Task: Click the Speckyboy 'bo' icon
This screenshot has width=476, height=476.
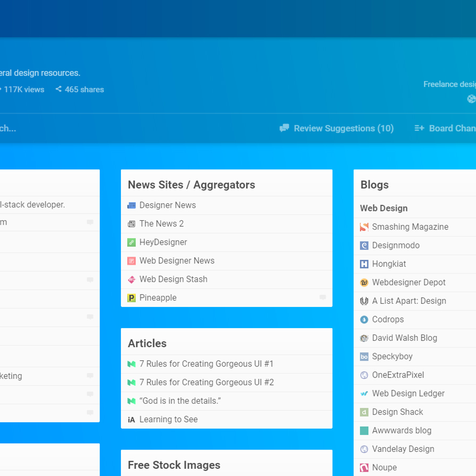Action: (x=363, y=356)
